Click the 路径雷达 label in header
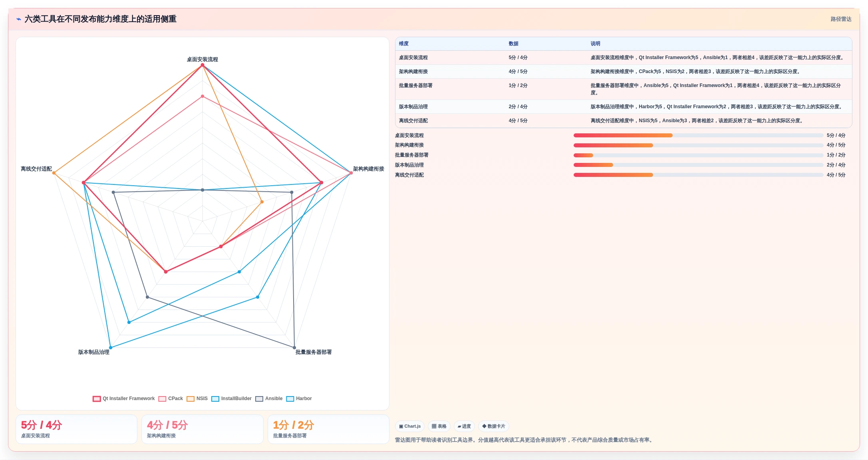868x460 pixels. click(841, 19)
